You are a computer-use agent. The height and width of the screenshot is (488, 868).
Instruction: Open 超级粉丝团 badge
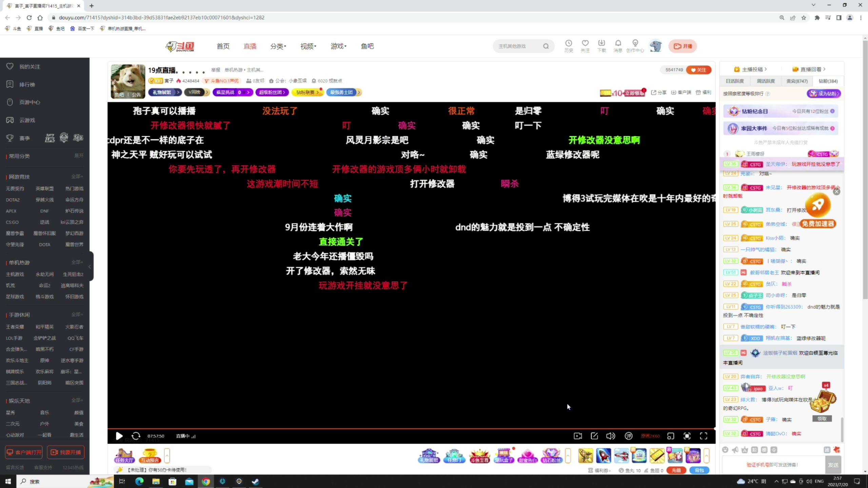[272, 92]
